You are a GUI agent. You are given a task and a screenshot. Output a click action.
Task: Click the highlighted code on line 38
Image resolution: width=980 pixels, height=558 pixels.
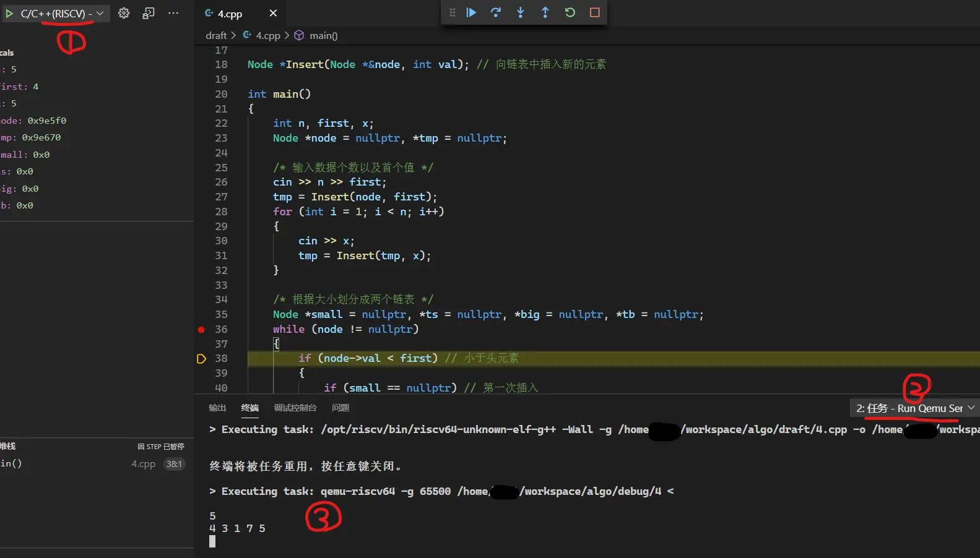click(x=409, y=358)
